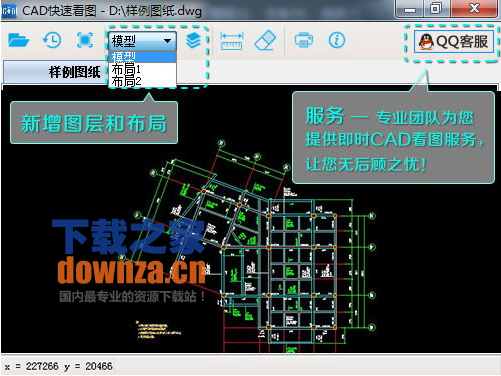501x376 pixels.
Task: Open the info about icon
Action: 337,40
